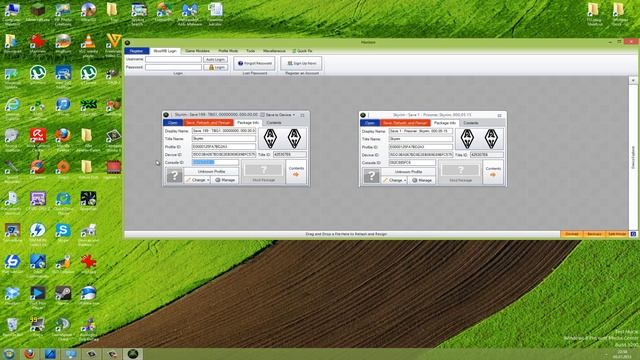Click the Horizon Xbox icon on the taskbar
This screenshot has width=640, height=360.
coord(133,353)
